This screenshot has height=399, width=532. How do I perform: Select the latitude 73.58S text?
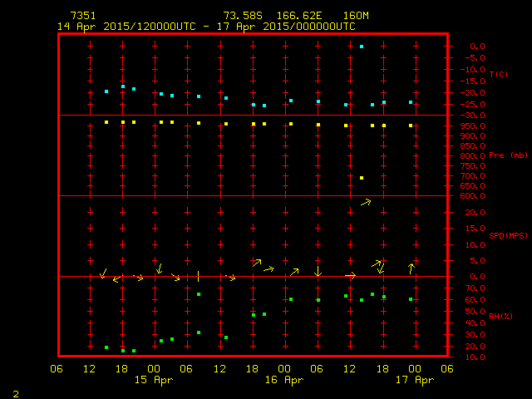pos(240,16)
